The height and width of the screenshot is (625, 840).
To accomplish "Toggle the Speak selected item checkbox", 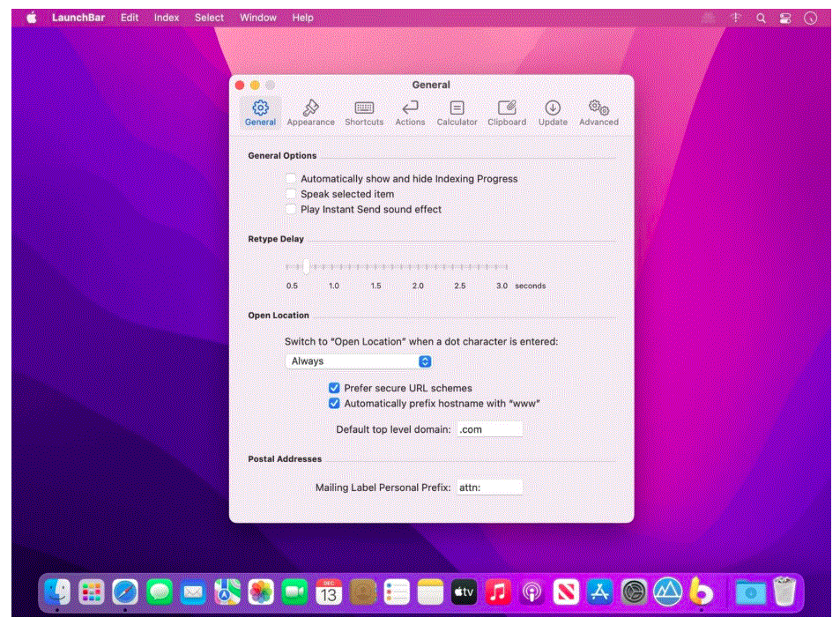I will pos(291,194).
